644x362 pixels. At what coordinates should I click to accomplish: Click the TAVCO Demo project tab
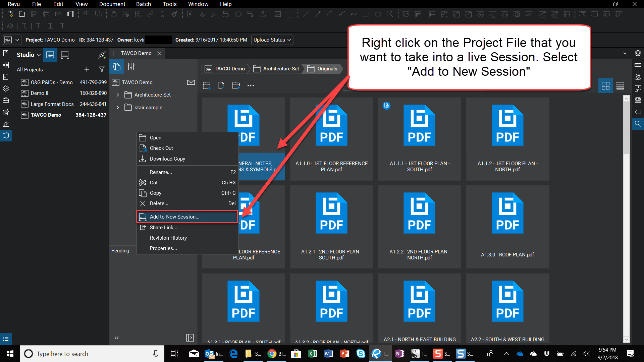[x=136, y=53]
